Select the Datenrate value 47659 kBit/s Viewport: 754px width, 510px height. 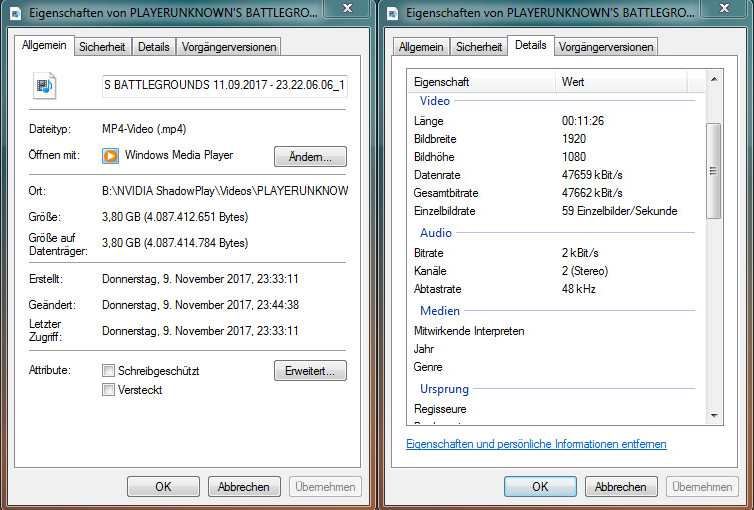click(x=592, y=174)
